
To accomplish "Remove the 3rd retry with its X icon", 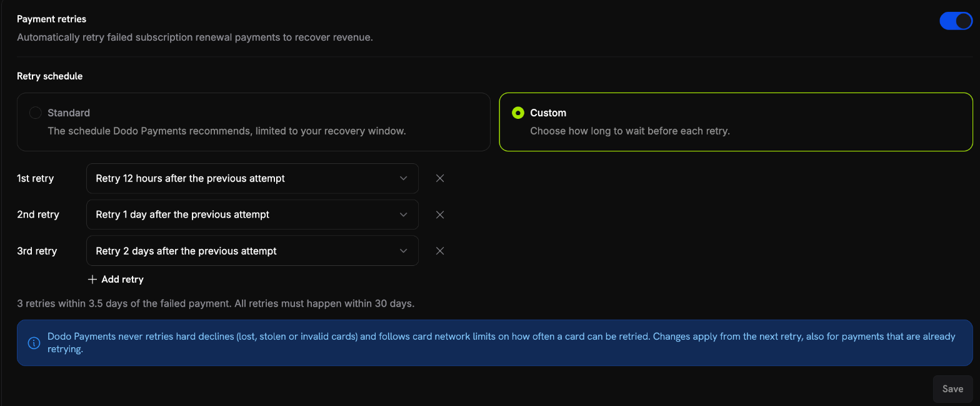I will click(440, 251).
